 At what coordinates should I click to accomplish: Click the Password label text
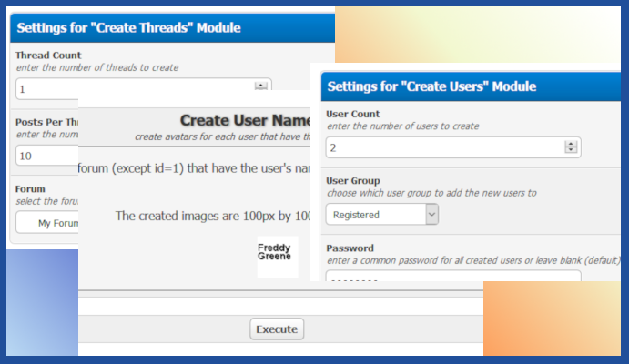click(350, 248)
